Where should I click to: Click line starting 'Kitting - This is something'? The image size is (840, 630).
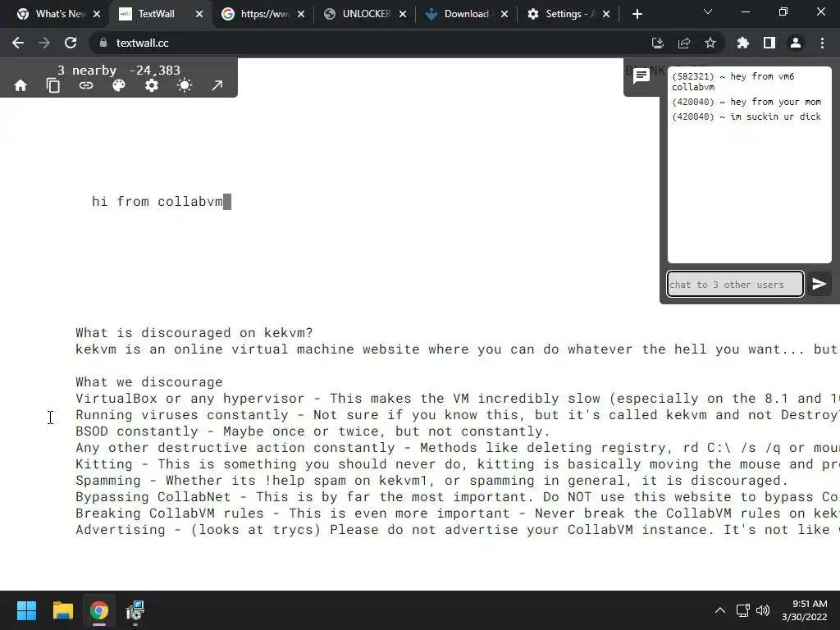[458, 464]
